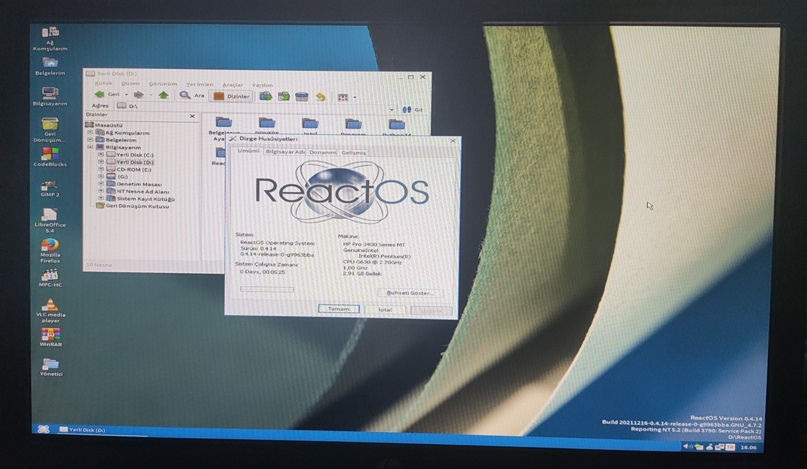Expand Ağ Komşularım tree node
This screenshot has height=469, width=807.
pos(90,132)
